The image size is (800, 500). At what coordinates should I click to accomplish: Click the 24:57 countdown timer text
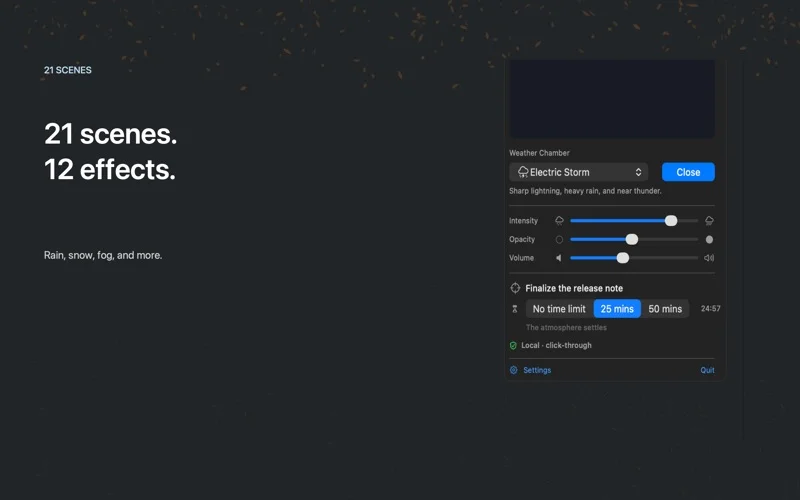click(710, 308)
